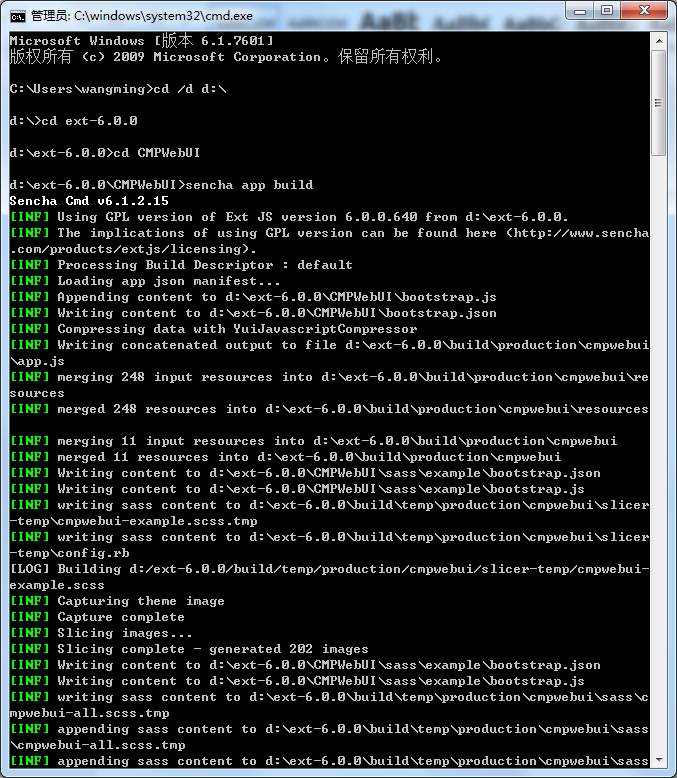Click 'merging 11 input resources' line

[314, 441]
